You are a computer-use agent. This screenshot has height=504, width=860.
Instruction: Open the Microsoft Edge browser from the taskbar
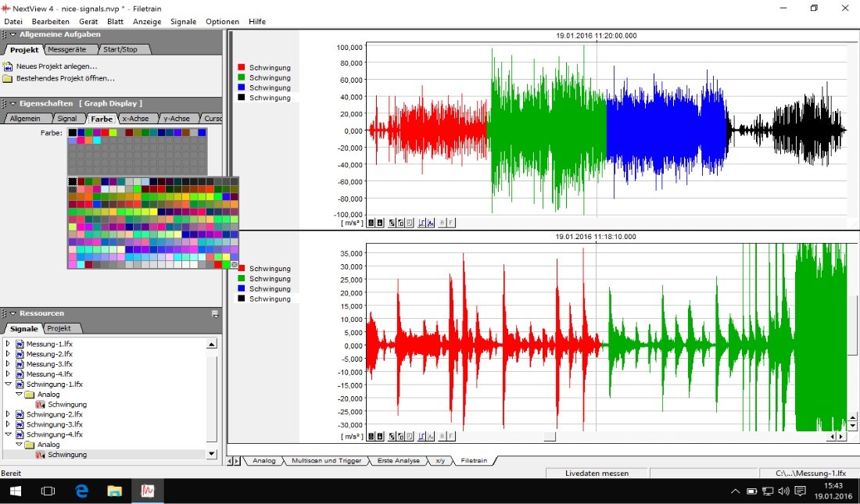[81, 491]
